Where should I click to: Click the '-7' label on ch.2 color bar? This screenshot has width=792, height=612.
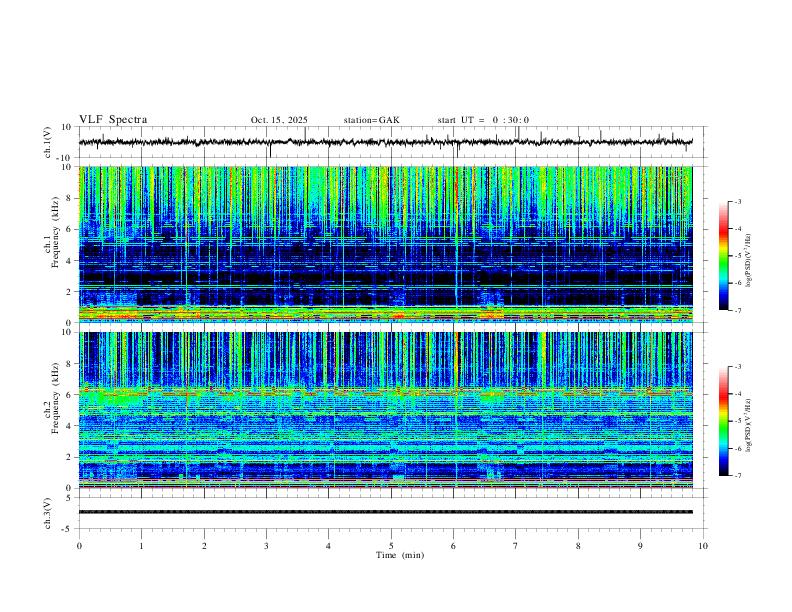pyautogui.click(x=737, y=476)
